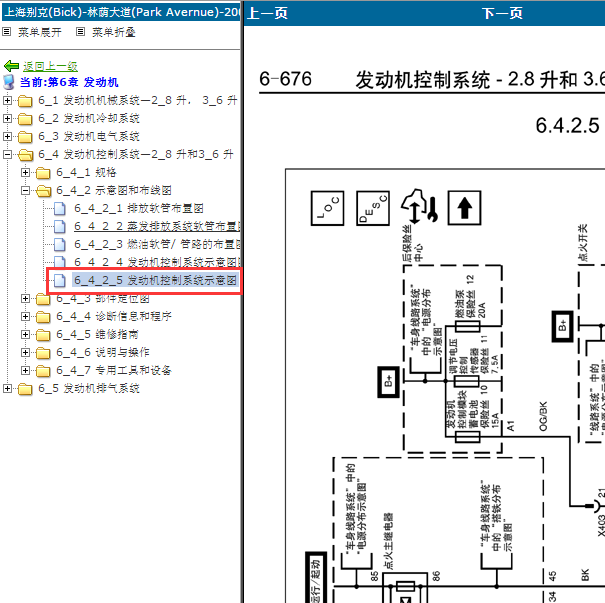The height and width of the screenshot is (603, 605).
Task: Click folder icon for 6_4_5 维修指南
Action: (x=43, y=335)
